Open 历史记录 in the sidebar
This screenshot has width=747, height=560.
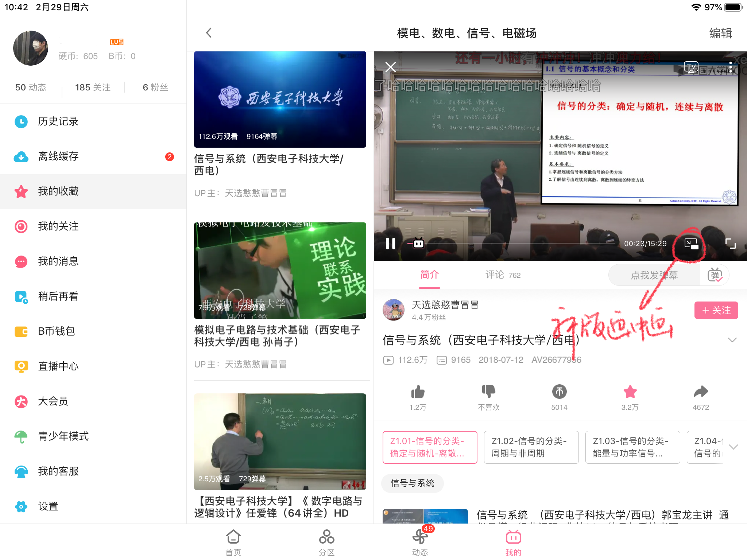[58, 121]
